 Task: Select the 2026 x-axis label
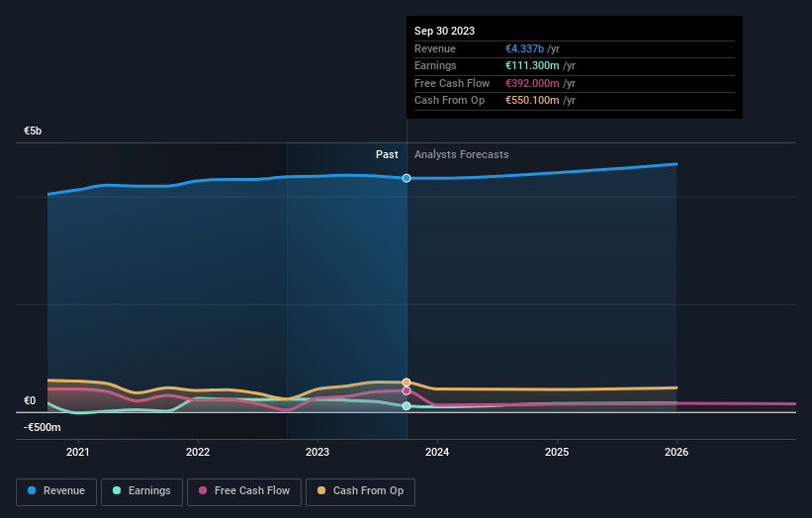pos(677,452)
